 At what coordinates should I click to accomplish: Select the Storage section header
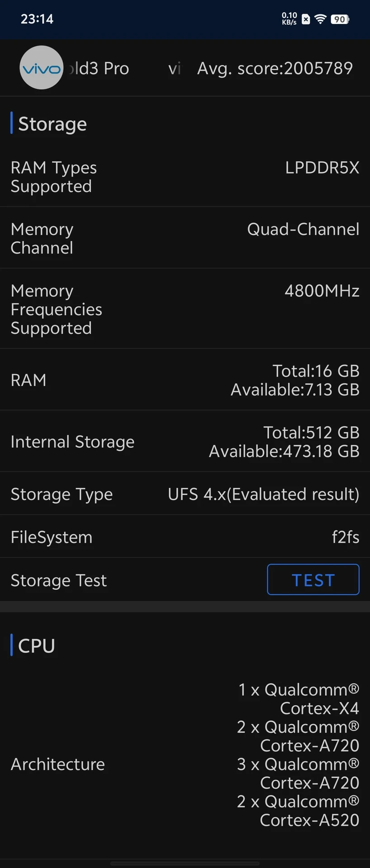[52, 124]
